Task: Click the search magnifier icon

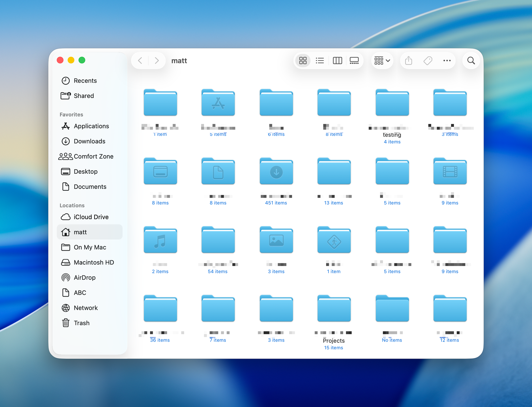Action: [471, 61]
